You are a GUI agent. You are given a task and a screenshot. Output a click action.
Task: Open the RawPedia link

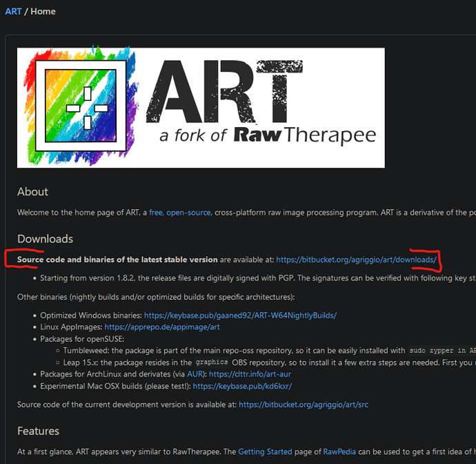coord(339,452)
